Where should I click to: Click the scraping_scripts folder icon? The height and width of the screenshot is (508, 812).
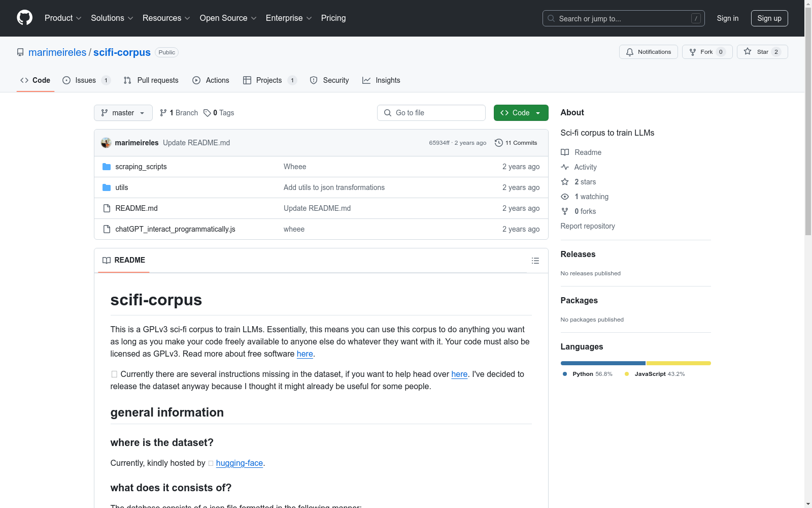[x=107, y=167]
